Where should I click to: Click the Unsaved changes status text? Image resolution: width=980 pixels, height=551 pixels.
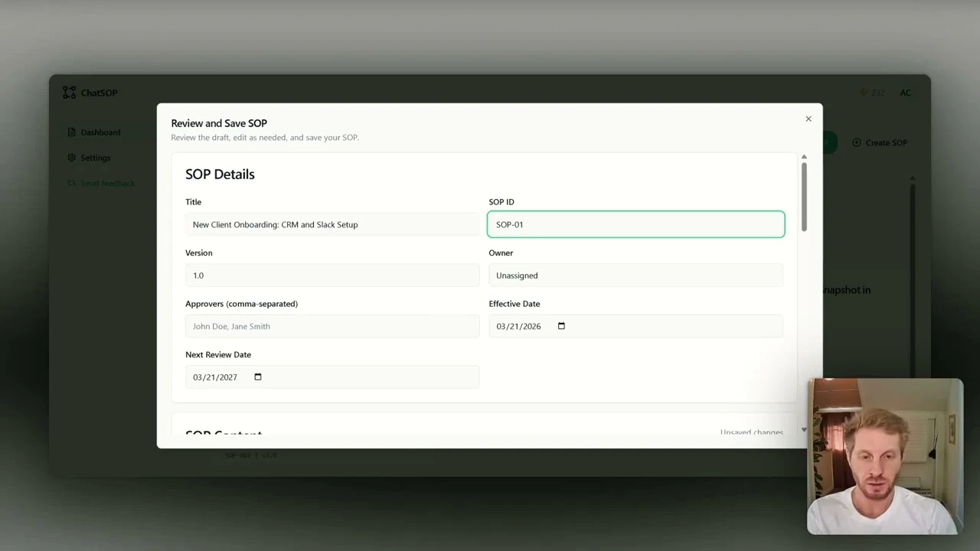(x=752, y=432)
